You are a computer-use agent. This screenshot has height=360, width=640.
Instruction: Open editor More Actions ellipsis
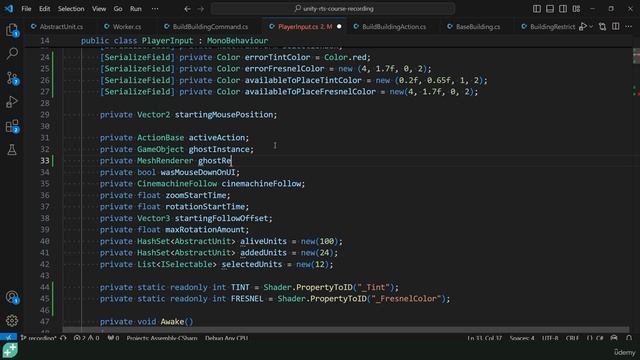[x=629, y=27]
